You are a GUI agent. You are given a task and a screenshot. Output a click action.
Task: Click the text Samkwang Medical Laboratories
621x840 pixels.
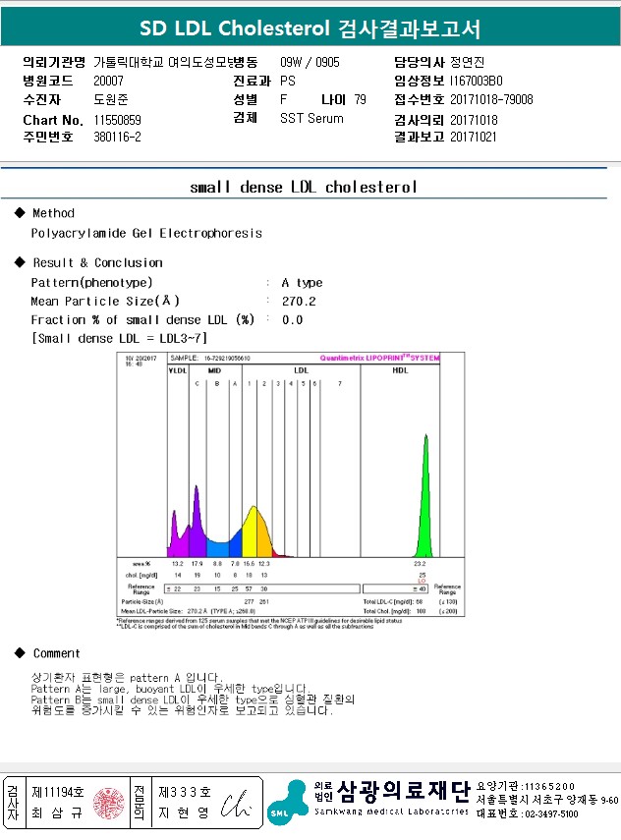pyautogui.click(x=392, y=812)
